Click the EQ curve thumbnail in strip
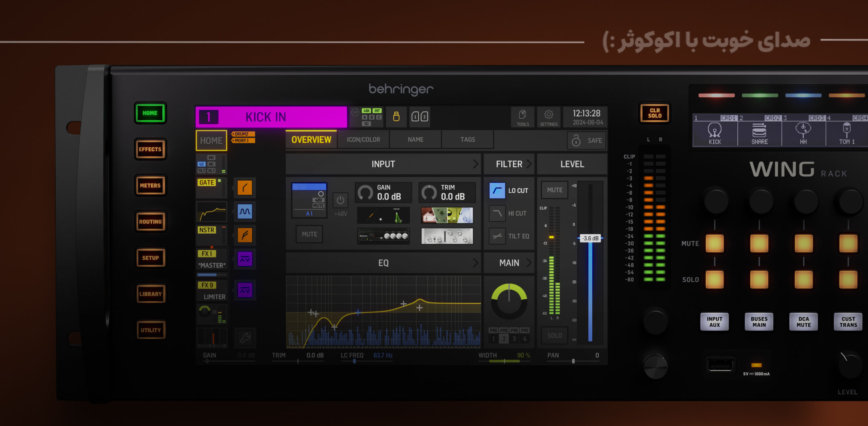This screenshot has width=868, height=426. [211, 212]
